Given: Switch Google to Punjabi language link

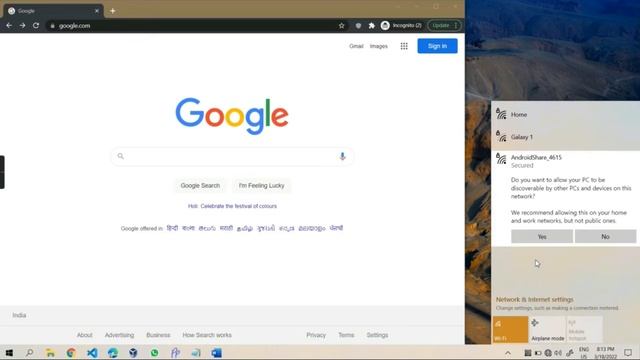Looking at the screenshot, I should click(x=336, y=228).
